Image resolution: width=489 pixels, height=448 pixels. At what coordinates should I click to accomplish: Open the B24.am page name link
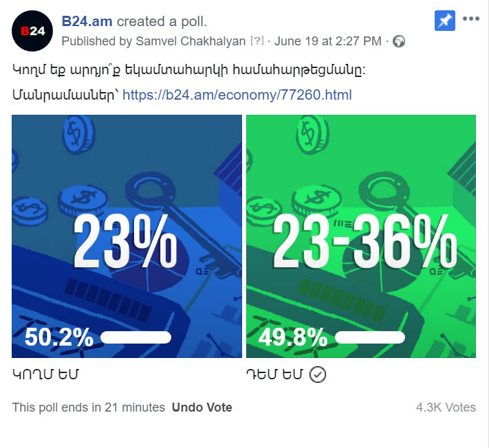[x=87, y=21]
